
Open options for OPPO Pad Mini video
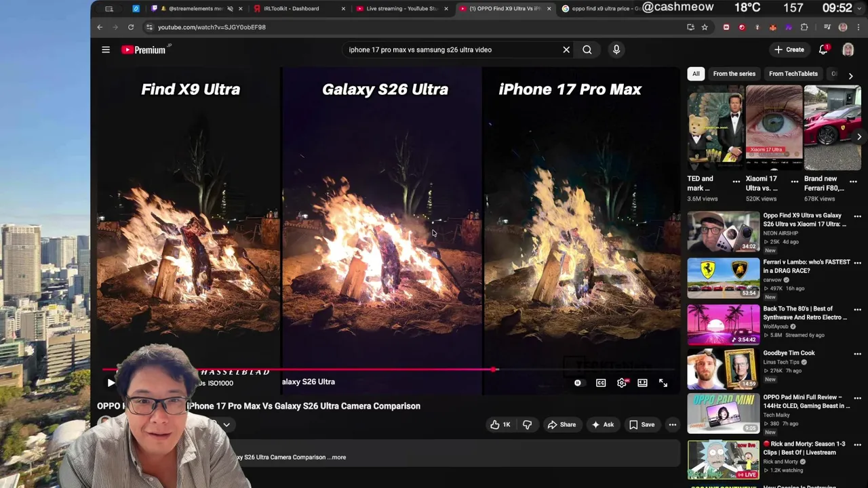[x=857, y=398]
